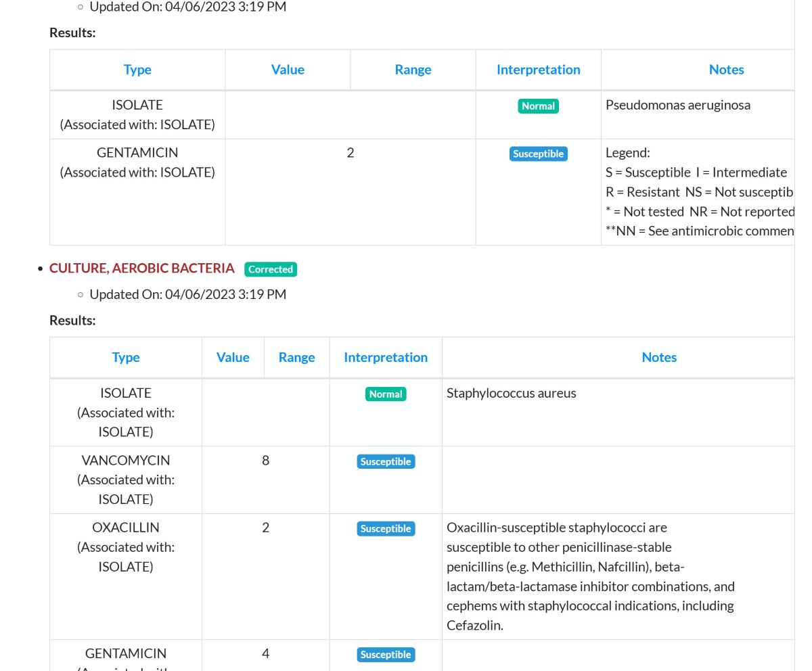The width and height of the screenshot is (812, 671).
Task: Click the green Corrected status badge
Action: [x=271, y=269]
